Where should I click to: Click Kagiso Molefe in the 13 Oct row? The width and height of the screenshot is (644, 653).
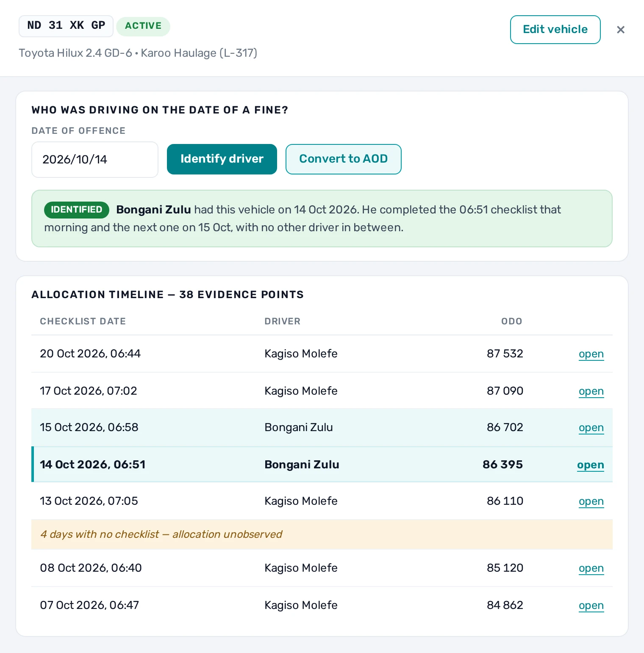click(301, 501)
